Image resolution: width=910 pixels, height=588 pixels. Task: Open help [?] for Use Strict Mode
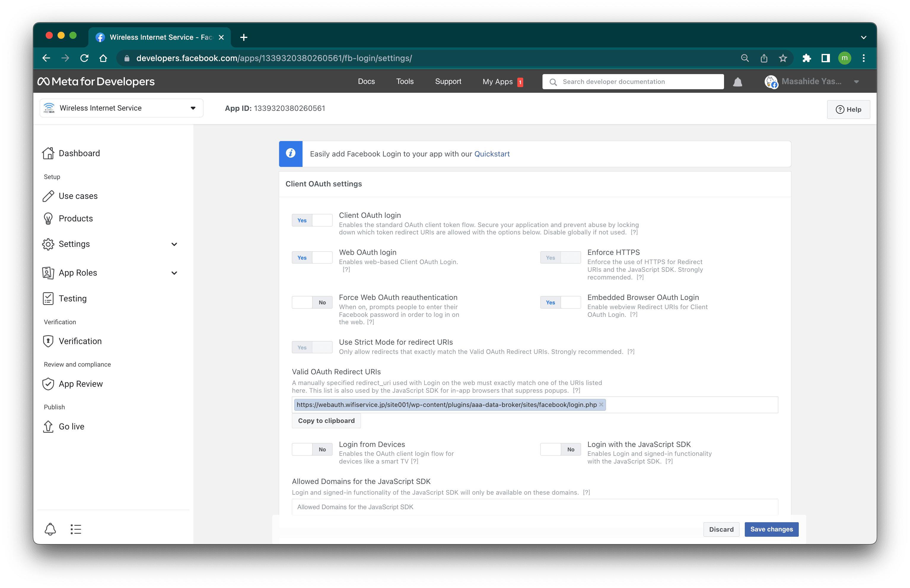[x=631, y=352]
